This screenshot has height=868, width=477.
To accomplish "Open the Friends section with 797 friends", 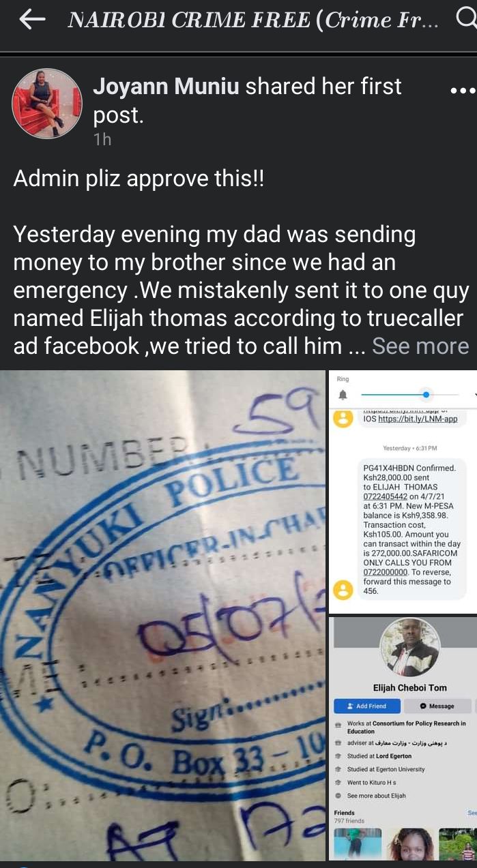I will point(349,817).
